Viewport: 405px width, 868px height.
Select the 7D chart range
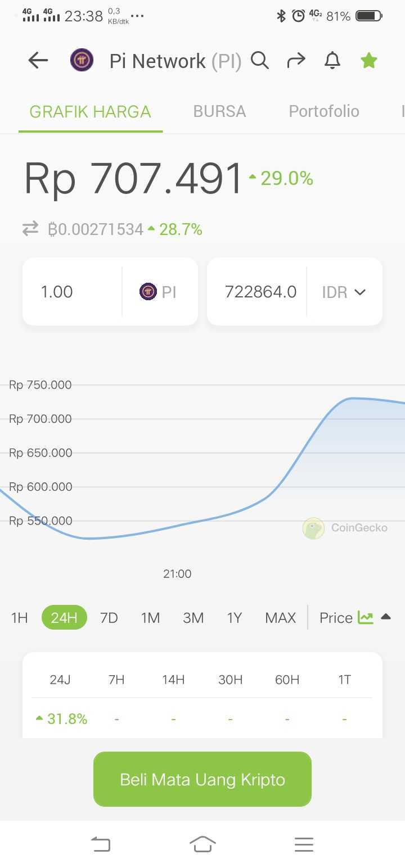pos(109,618)
